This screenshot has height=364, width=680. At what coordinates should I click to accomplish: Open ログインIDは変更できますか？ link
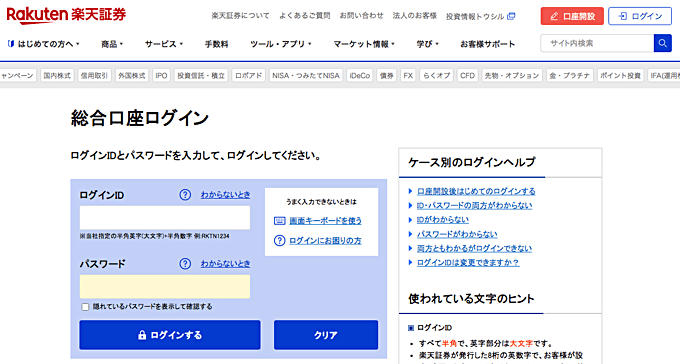(x=468, y=263)
